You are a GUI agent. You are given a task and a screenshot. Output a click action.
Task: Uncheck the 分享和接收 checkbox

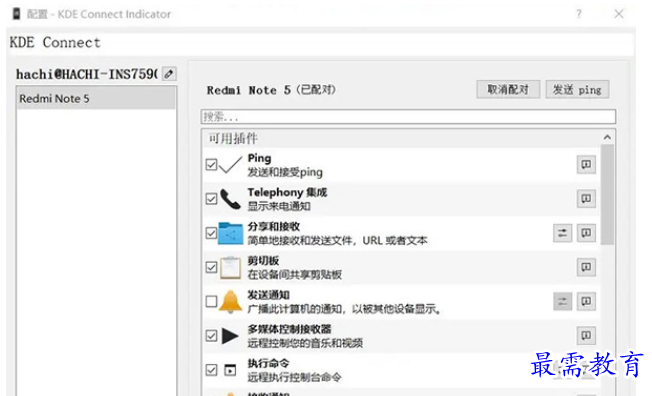[x=211, y=233]
